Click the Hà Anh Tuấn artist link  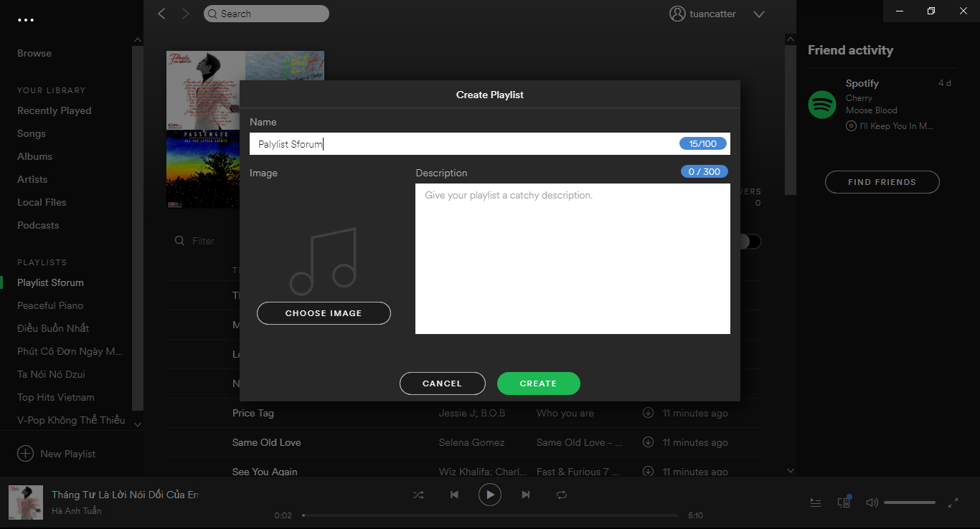(77, 511)
